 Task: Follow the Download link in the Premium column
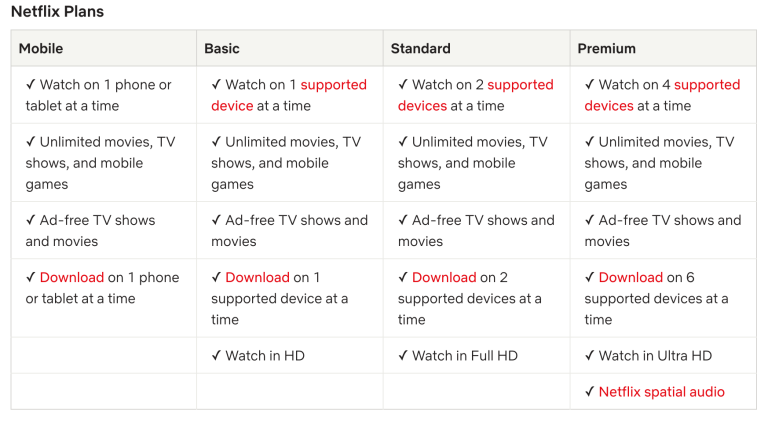tap(630, 277)
